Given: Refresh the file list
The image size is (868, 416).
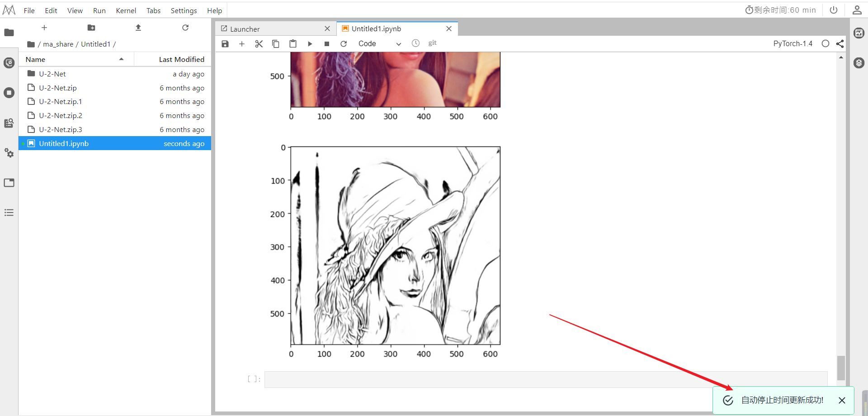Looking at the screenshot, I should (x=185, y=28).
